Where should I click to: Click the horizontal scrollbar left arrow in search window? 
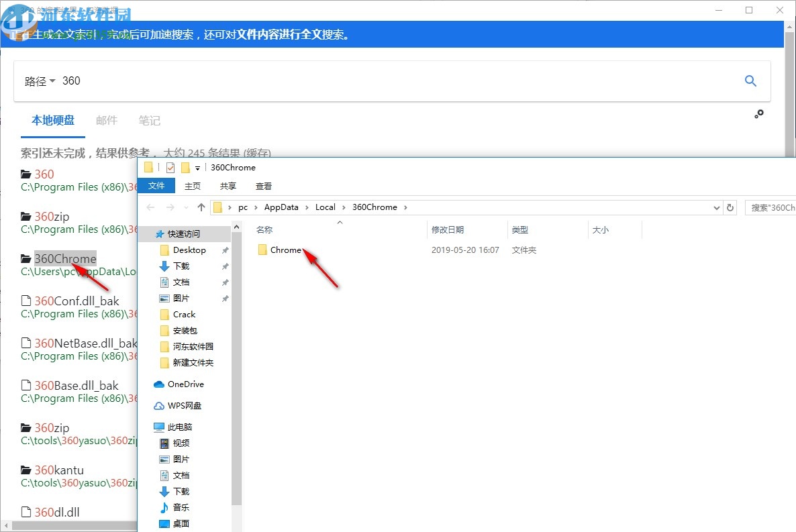coord(5,526)
